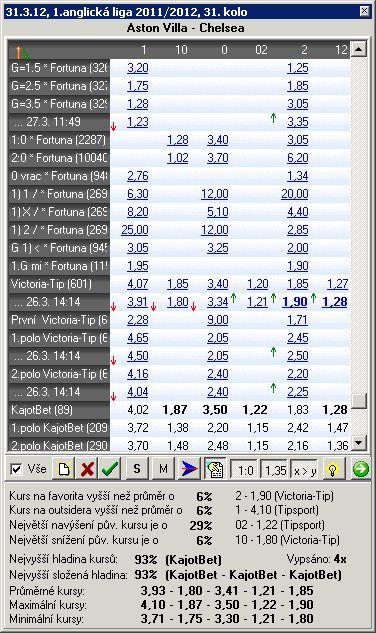Click the 1:0 score field
This screenshot has width=376, height=633.
click(x=245, y=470)
